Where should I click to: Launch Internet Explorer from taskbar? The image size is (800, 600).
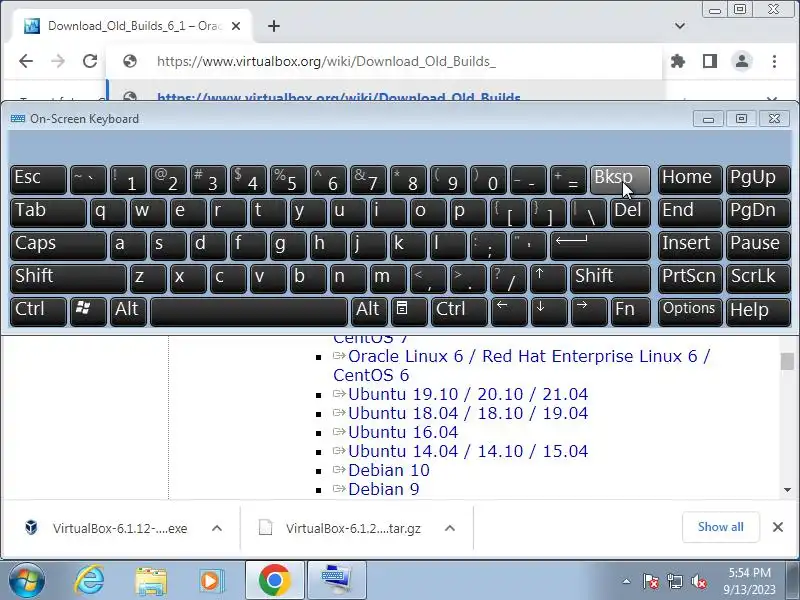click(90, 581)
